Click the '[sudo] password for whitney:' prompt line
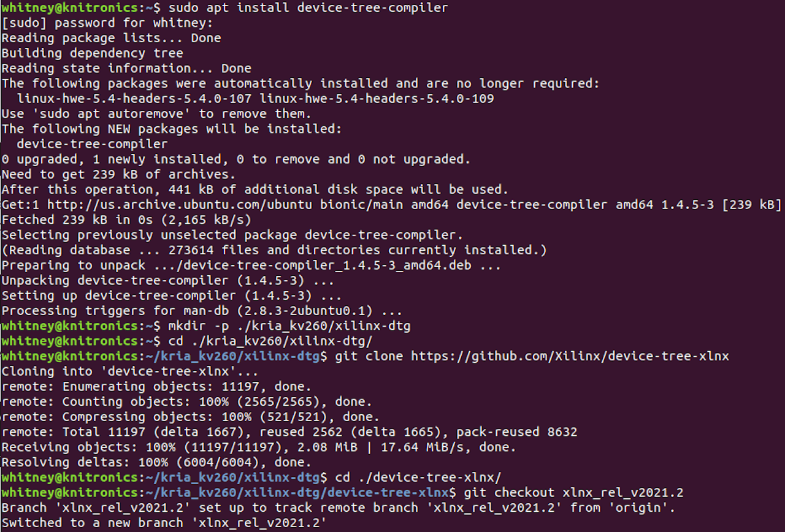 coord(107,23)
